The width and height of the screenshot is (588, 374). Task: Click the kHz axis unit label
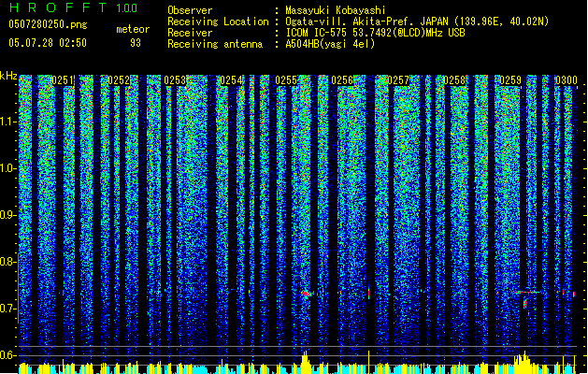click(8, 76)
